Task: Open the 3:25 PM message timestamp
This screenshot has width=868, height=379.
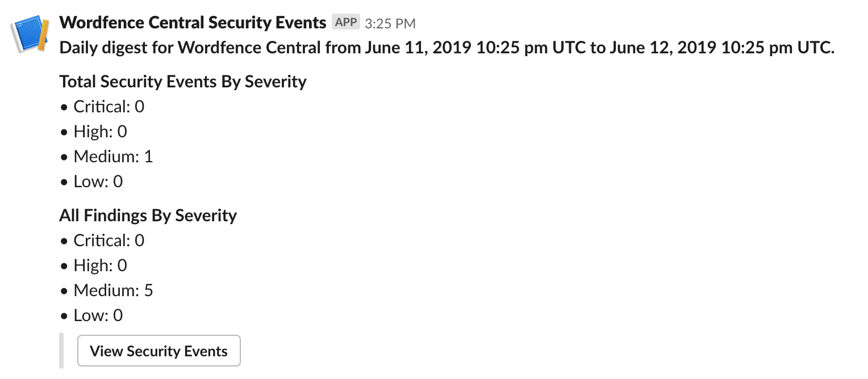Action: 390,23
